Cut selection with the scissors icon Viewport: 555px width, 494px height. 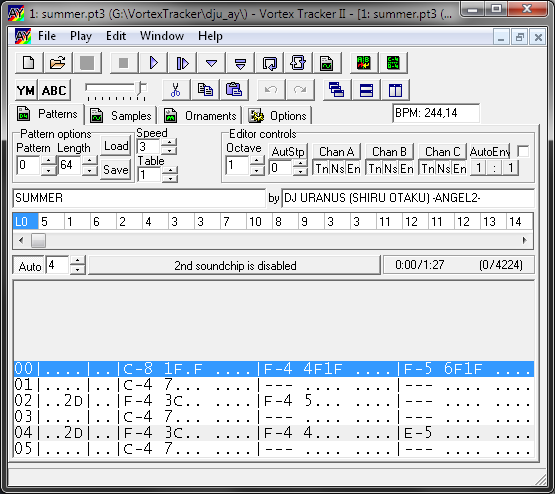[176, 90]
